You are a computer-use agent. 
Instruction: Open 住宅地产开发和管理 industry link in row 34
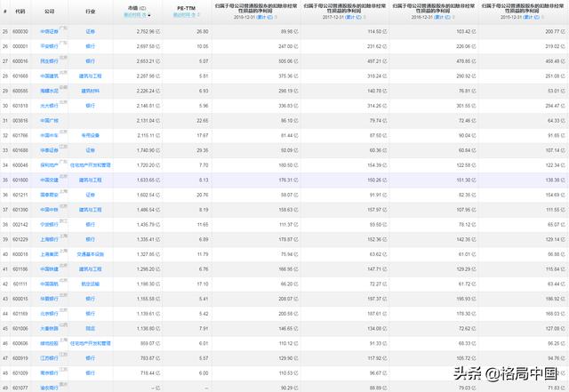(x=91, y=165)
